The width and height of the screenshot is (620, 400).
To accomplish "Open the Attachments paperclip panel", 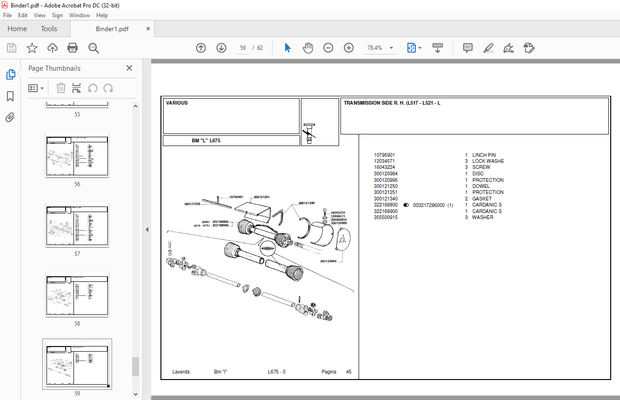I will [x=11, y=117].
